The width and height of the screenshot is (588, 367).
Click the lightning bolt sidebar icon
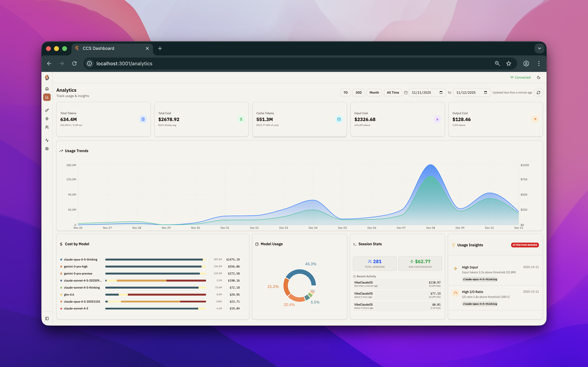coord(47,119)
